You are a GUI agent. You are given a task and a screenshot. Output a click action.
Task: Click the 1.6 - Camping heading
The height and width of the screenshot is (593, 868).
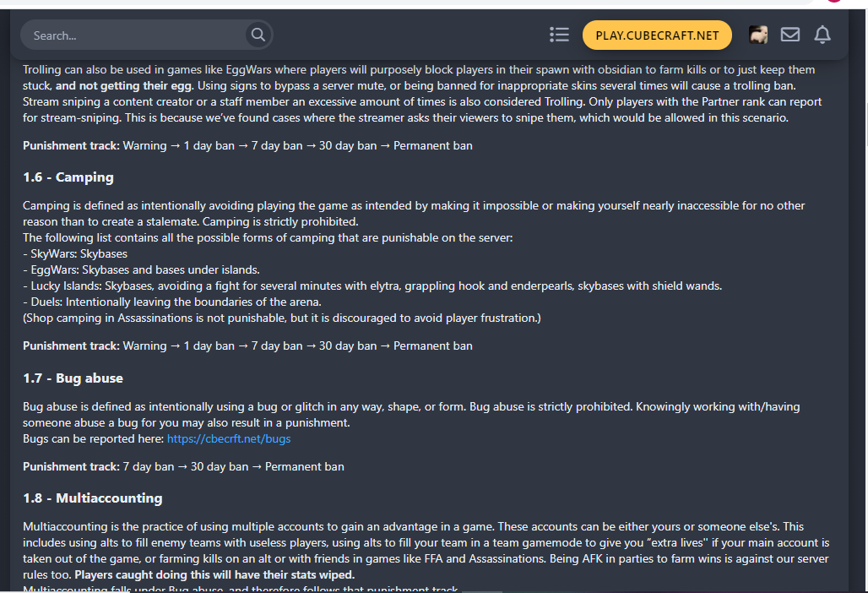[68, 177]
